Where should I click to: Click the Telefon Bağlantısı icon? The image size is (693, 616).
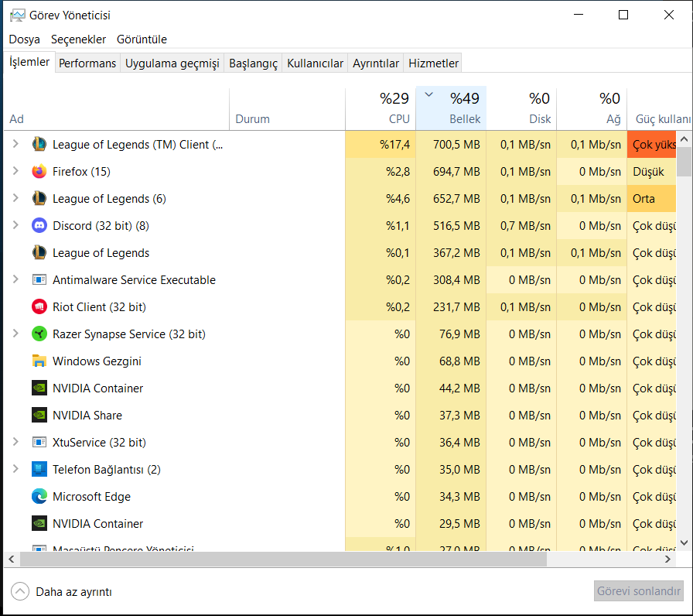pyautogui.click(x=39, y=469)
